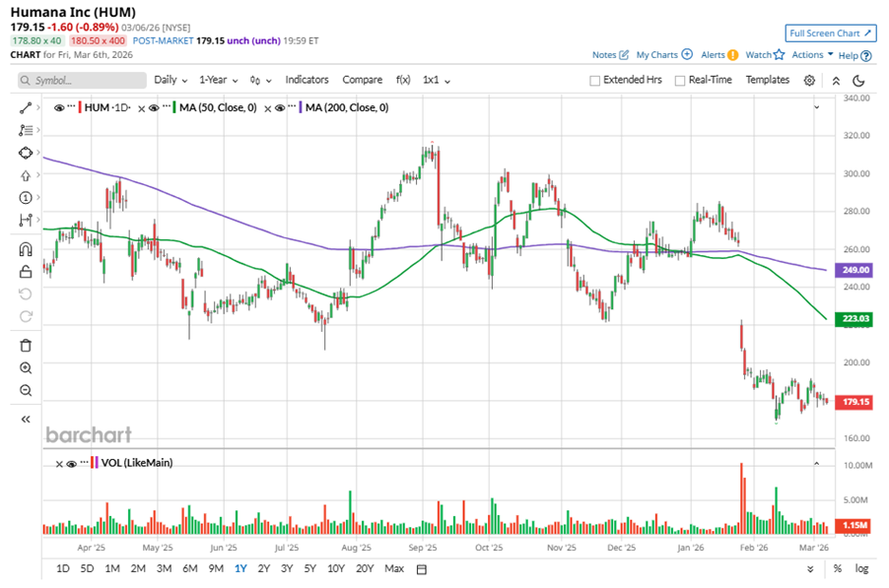
Task: Remove the VOL indicator with X
Action: click(x=59, y=464)
